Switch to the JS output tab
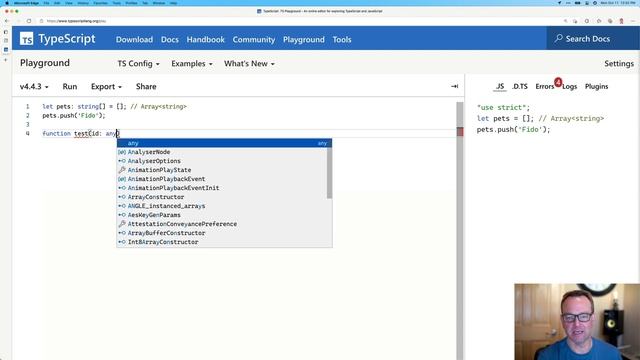Image resolution: width=640 pixels, height=360 pixels. tap(500, 86)
